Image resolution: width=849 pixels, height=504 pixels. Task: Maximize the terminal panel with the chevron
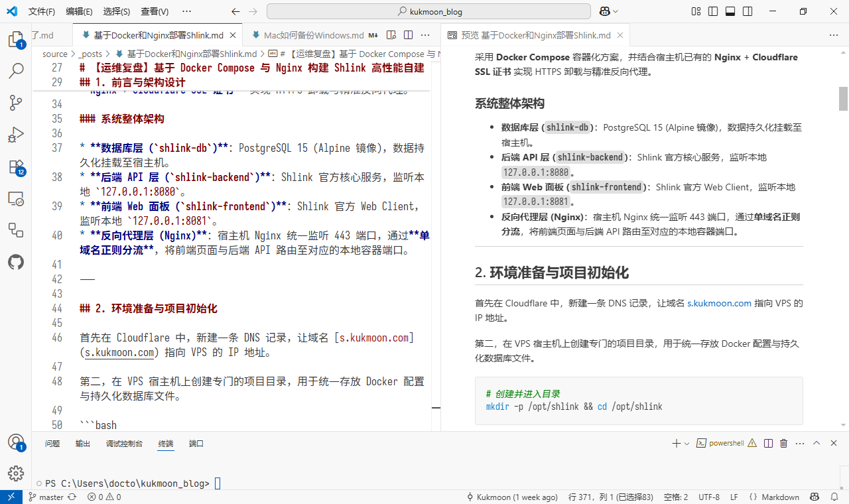click(x=816, y=443)
